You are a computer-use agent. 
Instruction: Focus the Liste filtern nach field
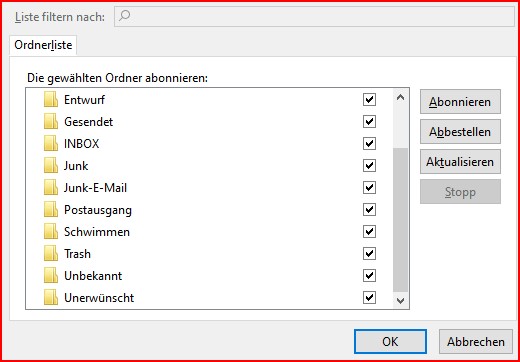pos(314,16)
